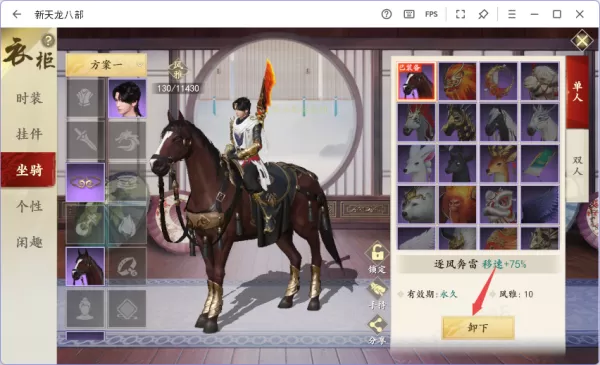Expand the 方案一 scheme dropdown
600x365 pixels.
click(106, 65)
